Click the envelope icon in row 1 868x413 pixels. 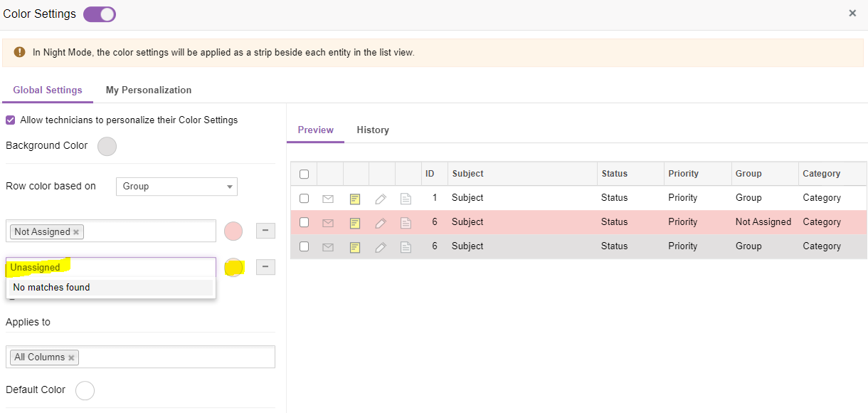tap(328, 199)
